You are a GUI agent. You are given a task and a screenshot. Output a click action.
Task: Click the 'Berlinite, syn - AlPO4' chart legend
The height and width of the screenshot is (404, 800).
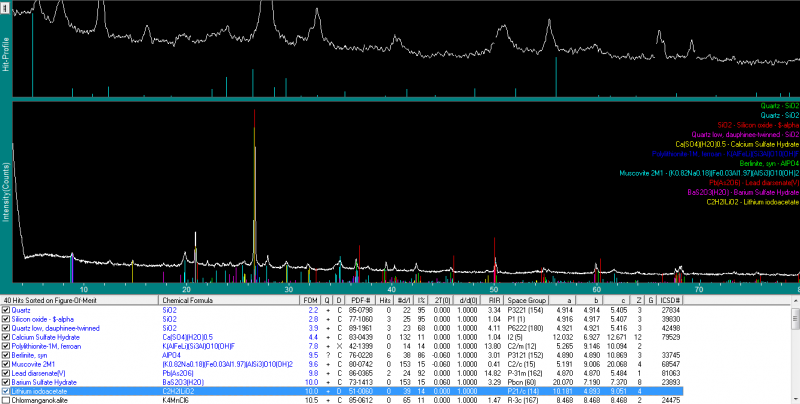(768, 164)
